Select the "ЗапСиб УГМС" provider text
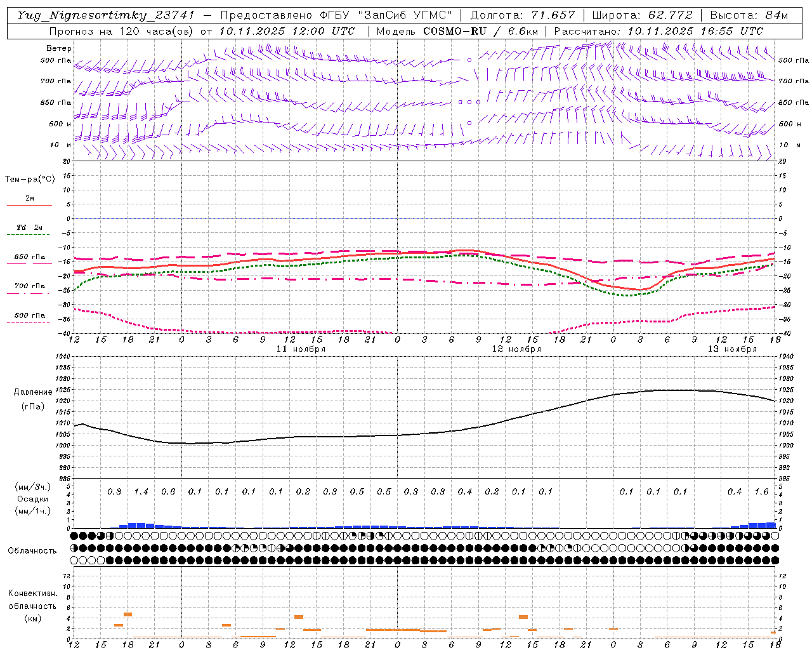The width and height of the screenshot is (812, 650). coord(405,15)
